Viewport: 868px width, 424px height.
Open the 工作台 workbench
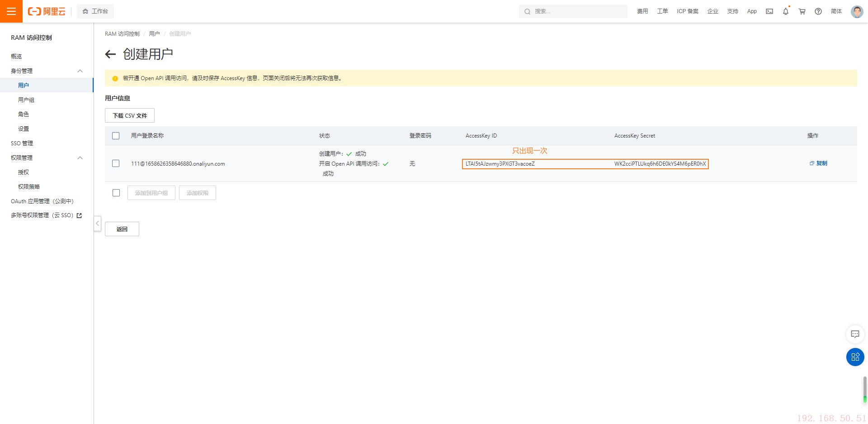coord(95,11)
